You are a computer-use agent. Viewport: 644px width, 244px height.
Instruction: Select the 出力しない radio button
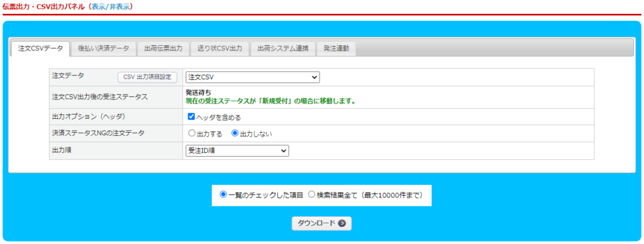coord(235,133)
